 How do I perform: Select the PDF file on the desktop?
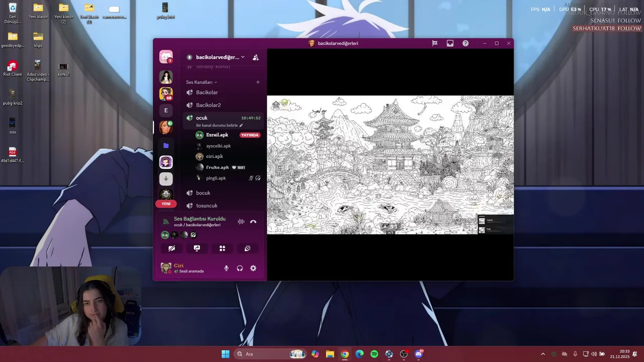pos(13,155)
